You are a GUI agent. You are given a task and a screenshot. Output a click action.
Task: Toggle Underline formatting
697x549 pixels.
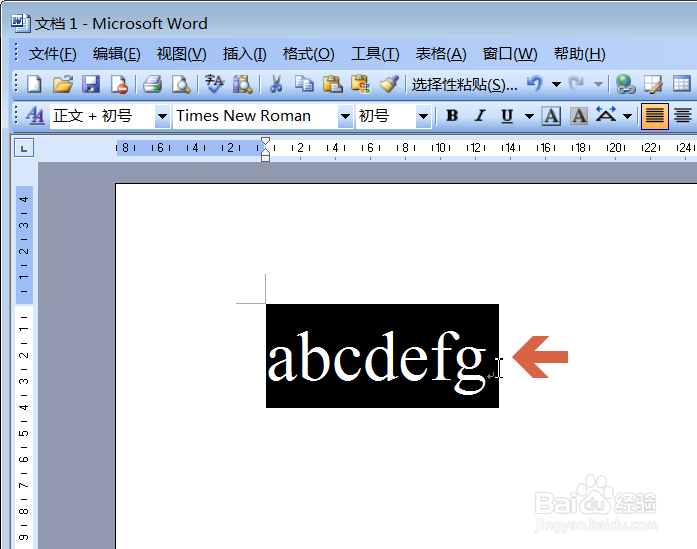click(x=507, y=116)
